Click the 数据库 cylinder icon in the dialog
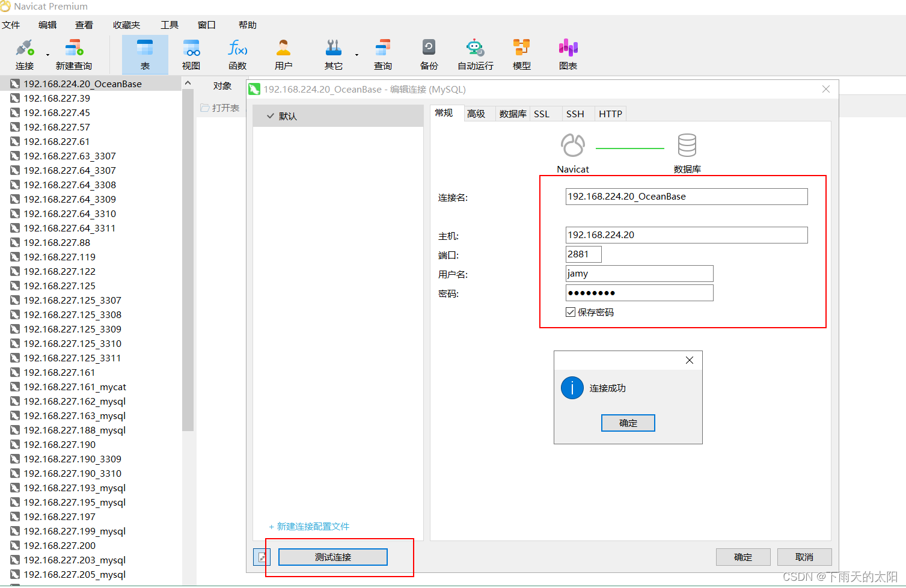 687,145
